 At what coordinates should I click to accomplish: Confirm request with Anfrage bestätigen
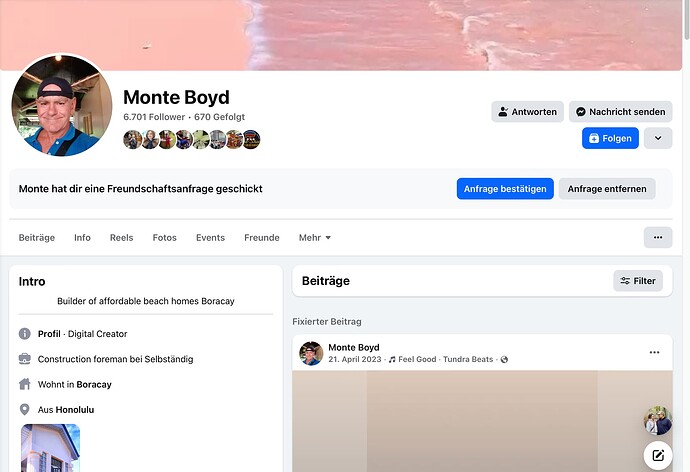pyautogui.click(x=505, y=189)
